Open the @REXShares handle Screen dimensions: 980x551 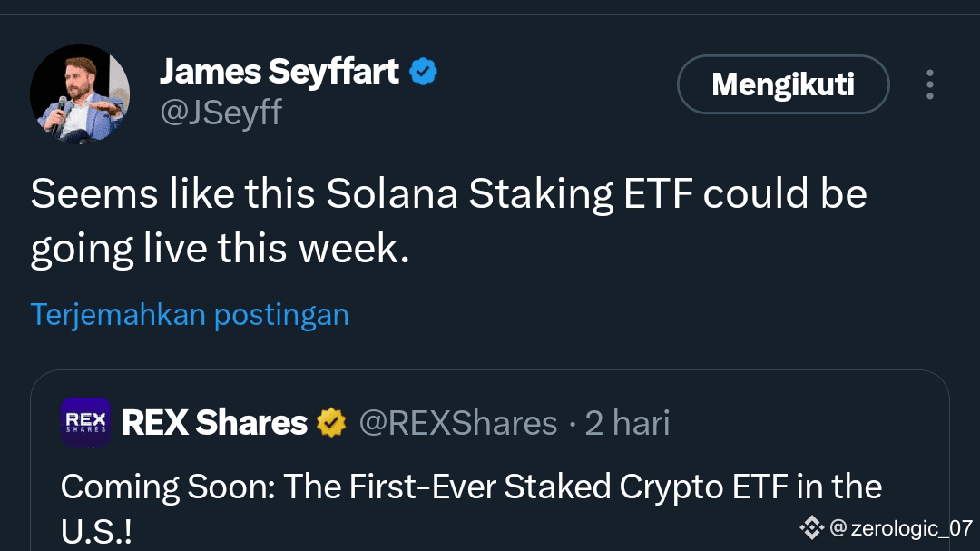pos(458,423)
